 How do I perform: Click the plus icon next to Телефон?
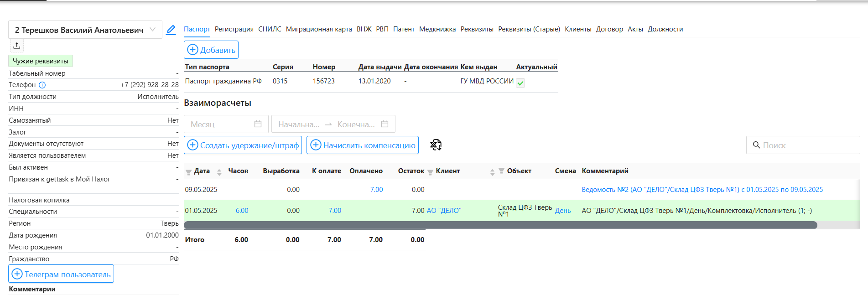pos(42,85)
